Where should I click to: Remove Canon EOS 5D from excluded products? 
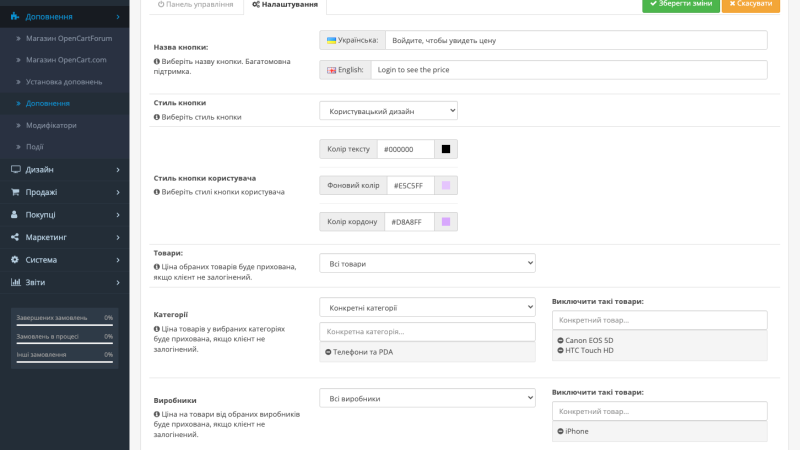(560, 340)
